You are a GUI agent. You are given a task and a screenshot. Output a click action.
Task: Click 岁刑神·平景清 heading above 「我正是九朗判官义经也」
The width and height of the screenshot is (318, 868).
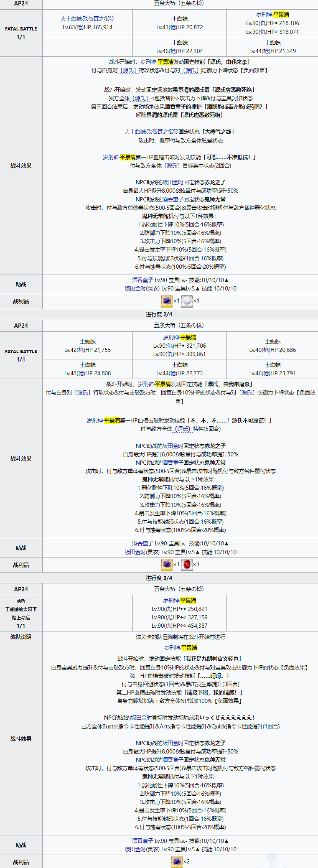[x=181, y=648]
